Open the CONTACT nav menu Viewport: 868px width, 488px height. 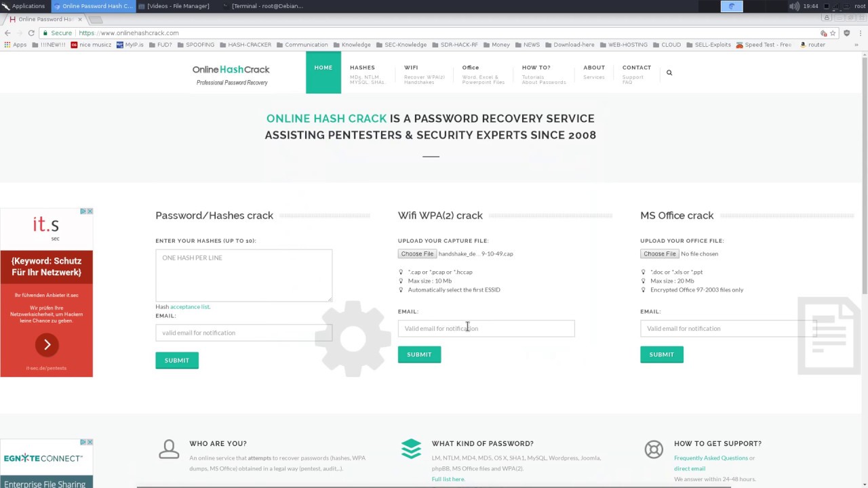(637, 74)
